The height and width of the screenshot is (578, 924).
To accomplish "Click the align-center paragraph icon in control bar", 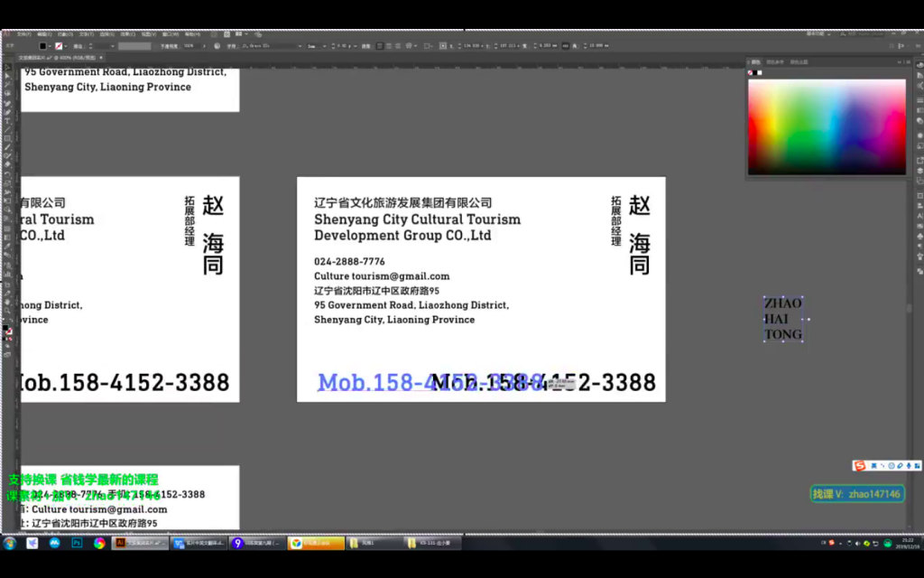I will 388,44.
